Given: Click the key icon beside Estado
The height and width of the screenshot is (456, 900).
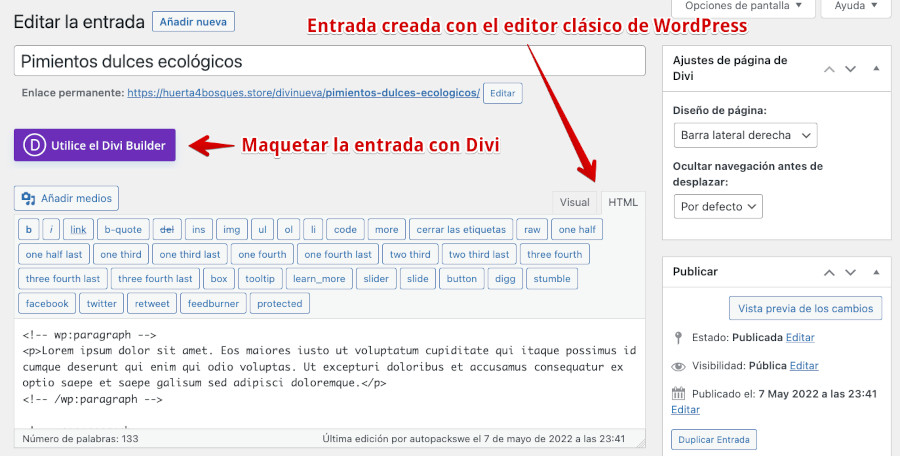Looking at the screenshot, I should point(678,338).
